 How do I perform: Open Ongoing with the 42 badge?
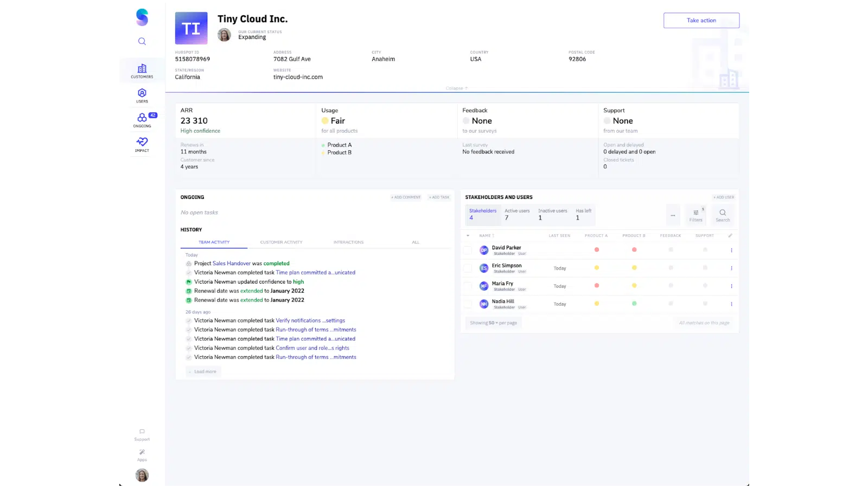142,120
